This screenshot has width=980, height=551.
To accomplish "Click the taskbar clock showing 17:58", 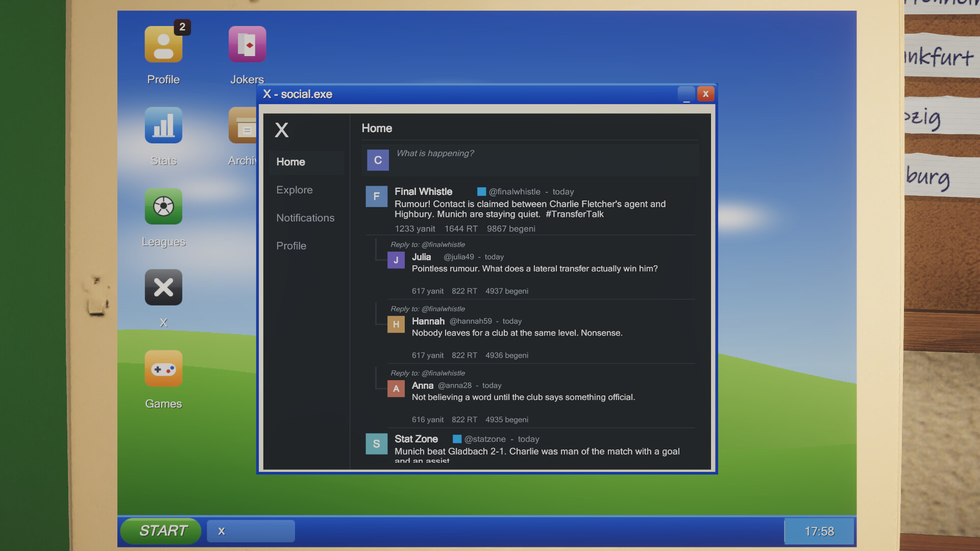I will coord(819,532).
